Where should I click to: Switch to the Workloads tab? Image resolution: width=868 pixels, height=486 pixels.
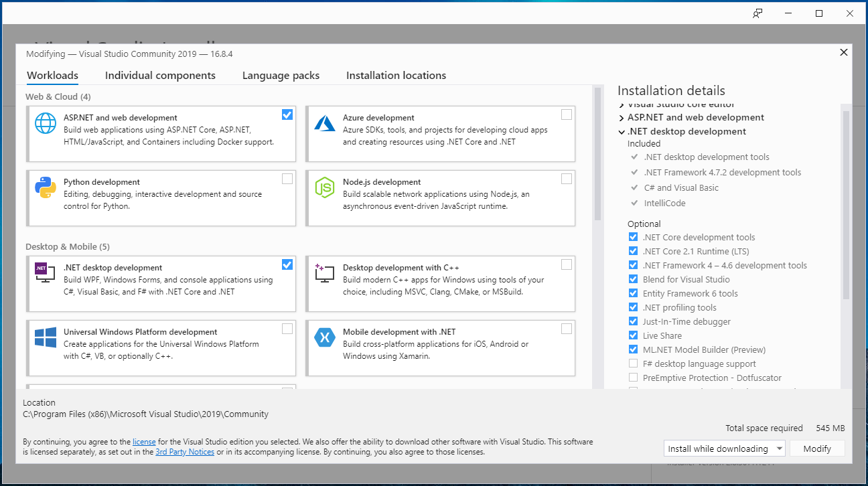[x=52, y=76]
